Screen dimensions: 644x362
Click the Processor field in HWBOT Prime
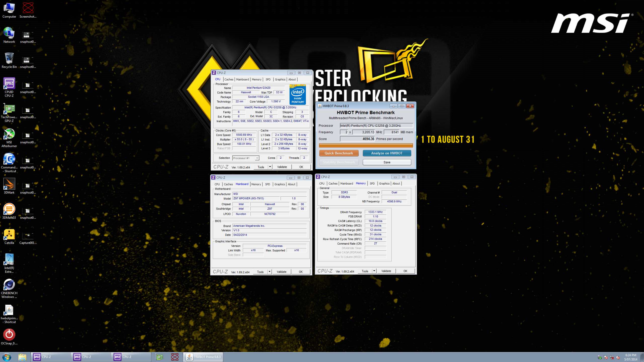pyautogui.click(x=376, y=125)
